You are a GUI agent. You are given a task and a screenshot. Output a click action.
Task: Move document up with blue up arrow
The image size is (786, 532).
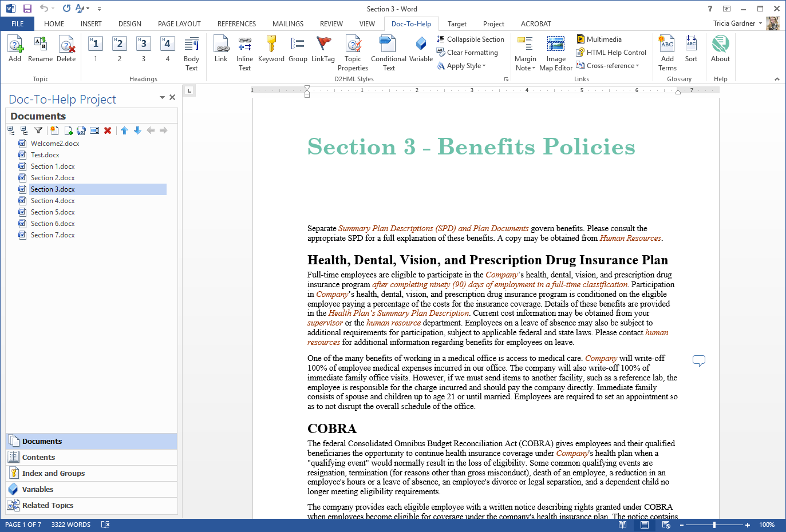[x=124, y=130]
